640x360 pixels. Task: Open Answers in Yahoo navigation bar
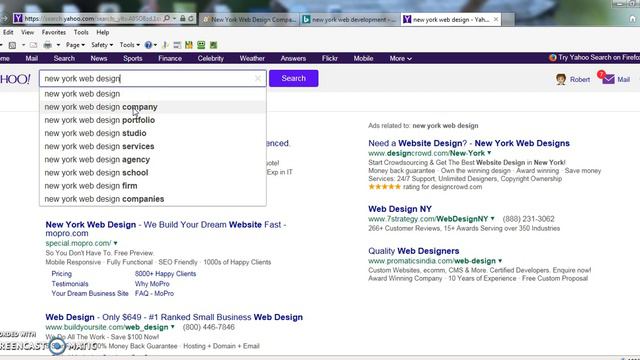coord(293,58)
